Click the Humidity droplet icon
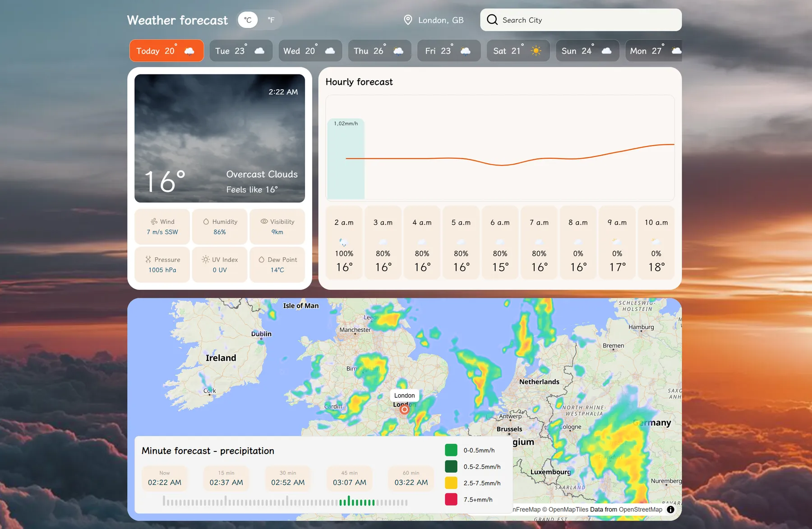This screenshot has width=812, height=529. click(206, 221)
